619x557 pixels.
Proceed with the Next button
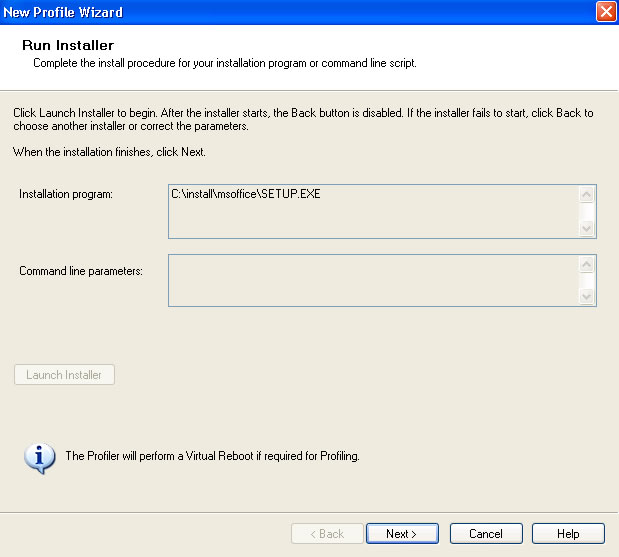[x=402, y=534]
